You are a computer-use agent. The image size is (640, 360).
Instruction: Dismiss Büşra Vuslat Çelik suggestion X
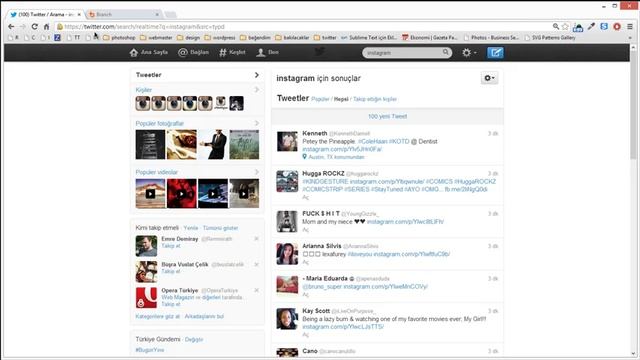[x=256, y=264]
